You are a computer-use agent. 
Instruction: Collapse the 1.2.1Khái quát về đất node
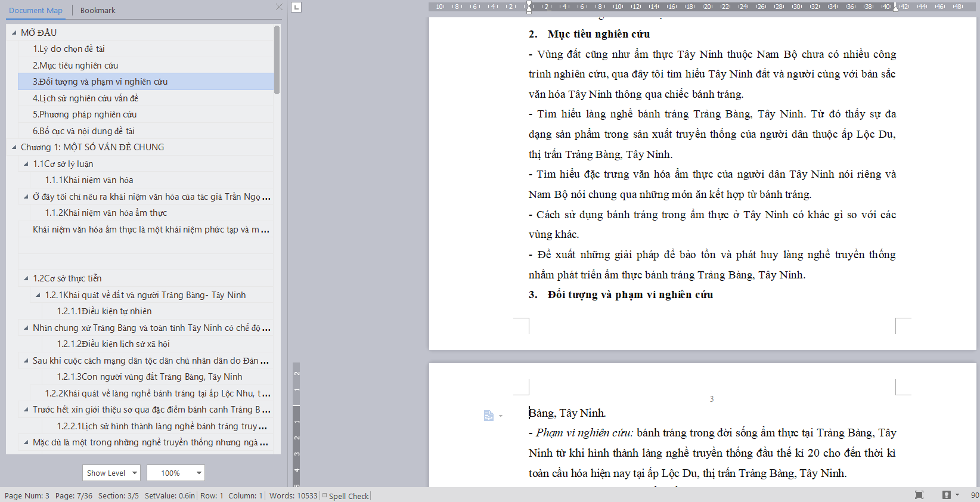[38, 295]
